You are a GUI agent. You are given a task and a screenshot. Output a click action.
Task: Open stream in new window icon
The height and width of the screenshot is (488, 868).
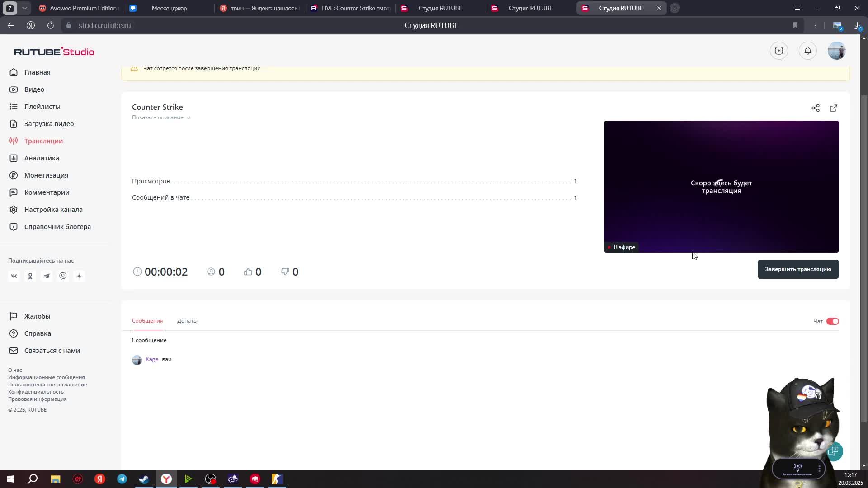(x=833, y=108)
